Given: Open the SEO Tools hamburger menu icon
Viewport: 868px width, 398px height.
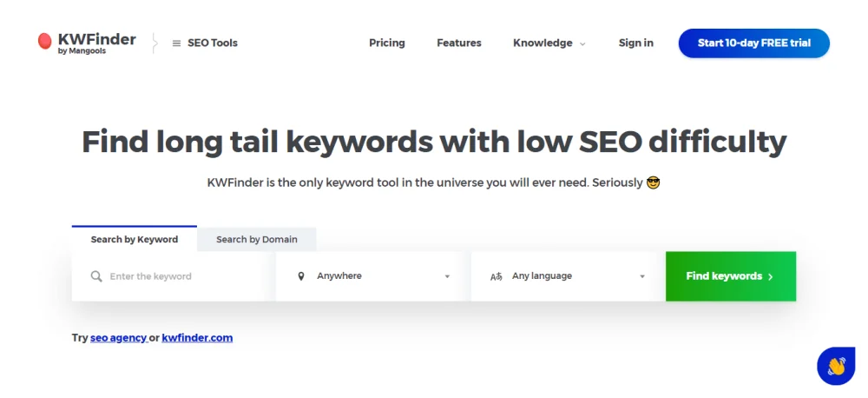Looking at the screenshot, I should click(x=176, y=43).
